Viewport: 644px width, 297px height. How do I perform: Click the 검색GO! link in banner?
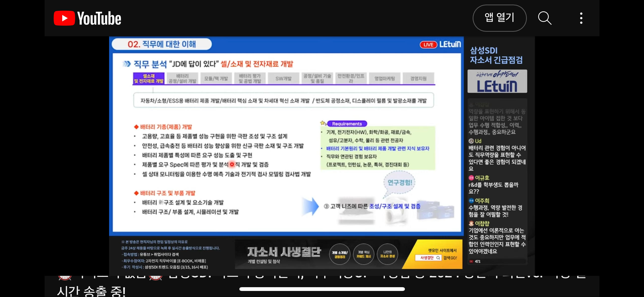point(450,258)
